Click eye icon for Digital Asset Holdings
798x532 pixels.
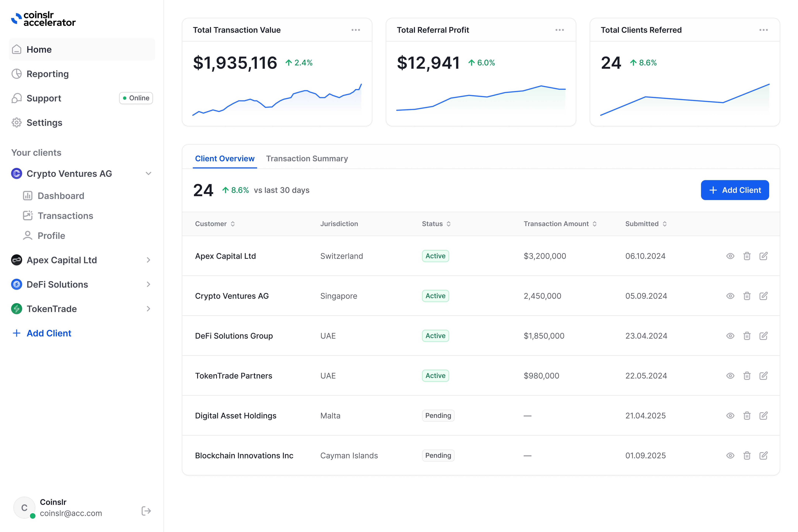(x=730, y=416)
